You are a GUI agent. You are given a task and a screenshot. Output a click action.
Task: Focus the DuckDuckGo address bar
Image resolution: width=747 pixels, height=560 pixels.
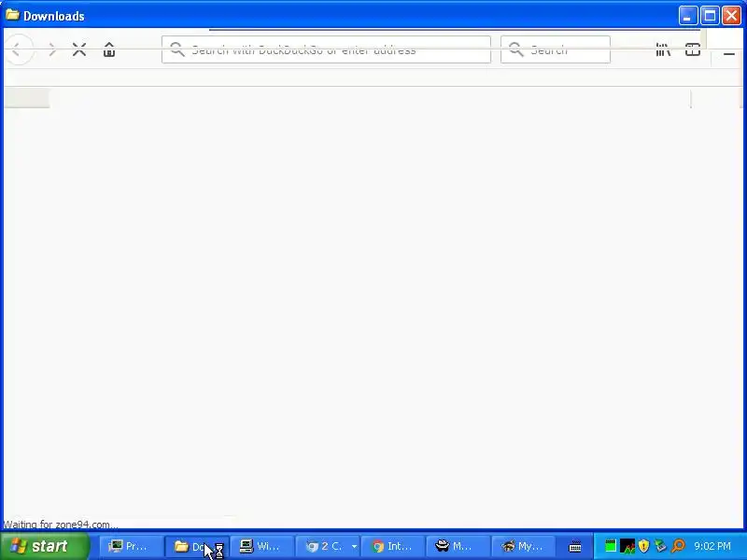click(326, 49)
